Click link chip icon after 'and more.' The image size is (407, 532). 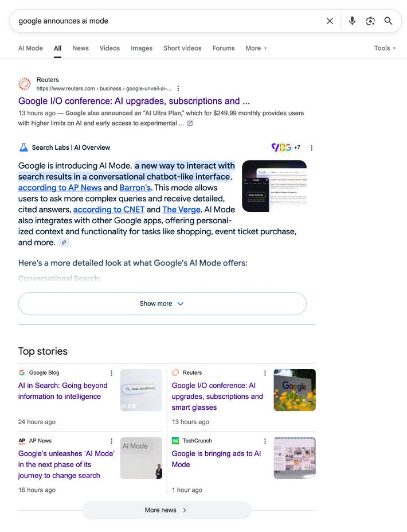pyautogui.click(x=64, y=243)
